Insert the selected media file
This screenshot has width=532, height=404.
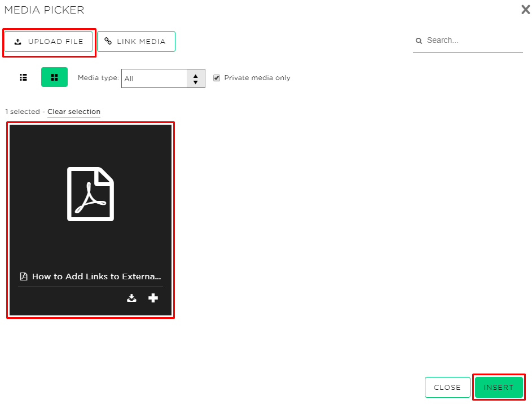click(x=499, y=387)
